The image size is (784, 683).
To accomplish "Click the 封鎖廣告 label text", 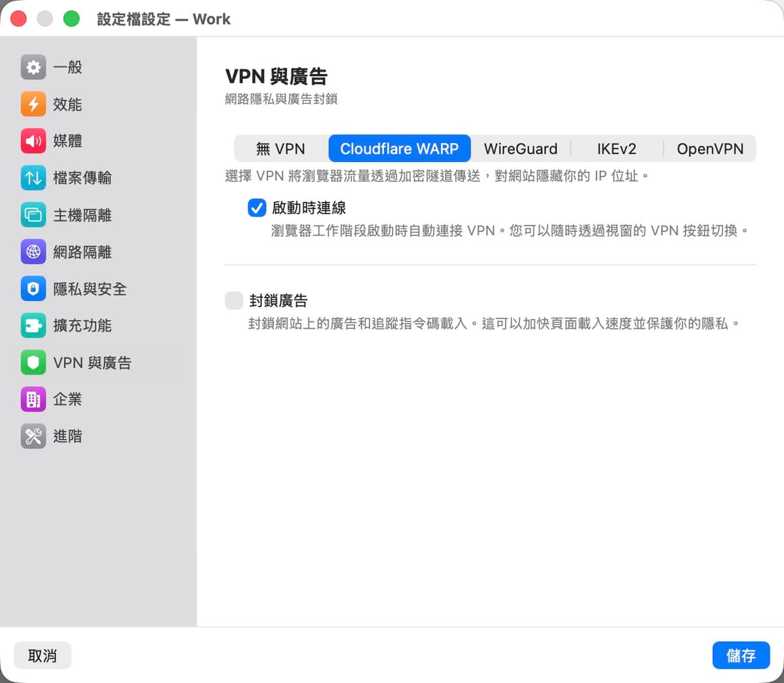I will [x=278, y=301].
